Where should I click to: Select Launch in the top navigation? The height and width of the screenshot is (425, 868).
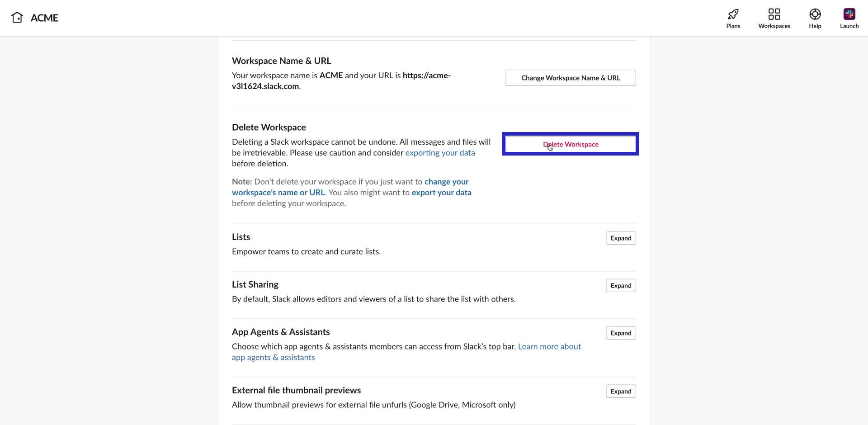[x=849, y=26]
